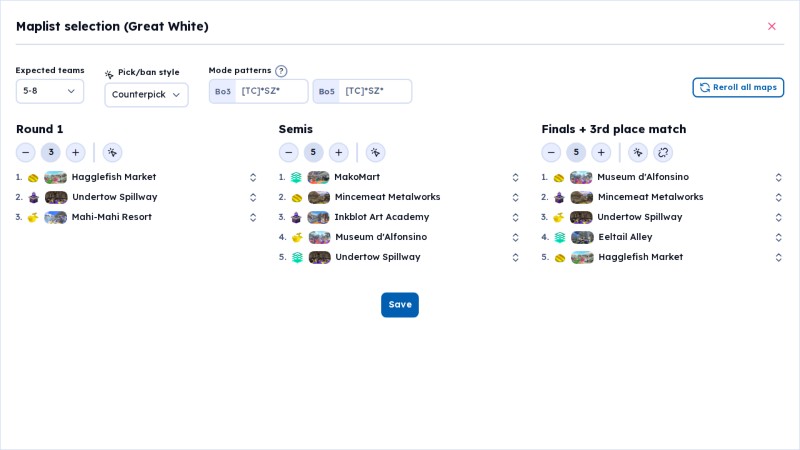This screenshot has height=450, width=800.
Task: Click mode icon beside Finals Museum d'Alfonsino
Action: click(x=559, y=178)
